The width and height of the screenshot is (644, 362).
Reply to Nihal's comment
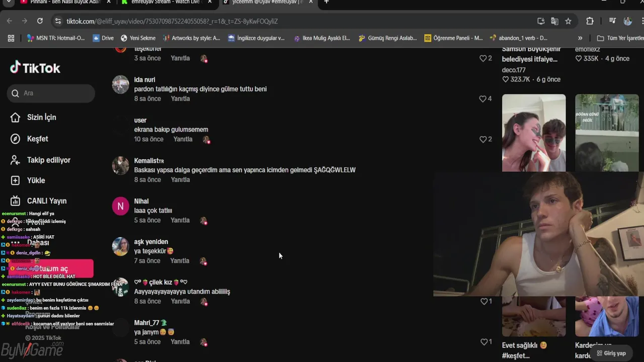click(x=180, y=220)
